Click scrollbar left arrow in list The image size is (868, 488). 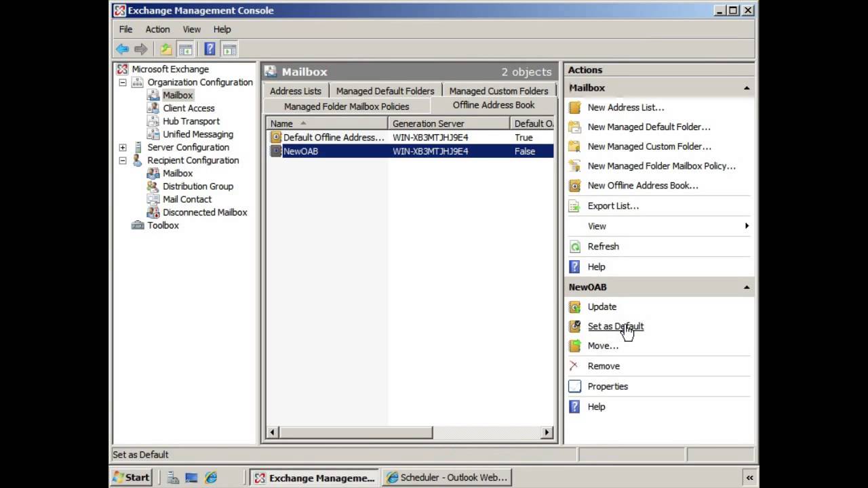(x=273, y=432)
